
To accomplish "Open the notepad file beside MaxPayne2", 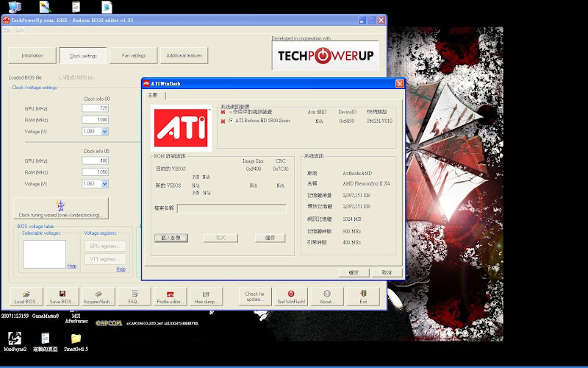I will click(x=46, y=342).
